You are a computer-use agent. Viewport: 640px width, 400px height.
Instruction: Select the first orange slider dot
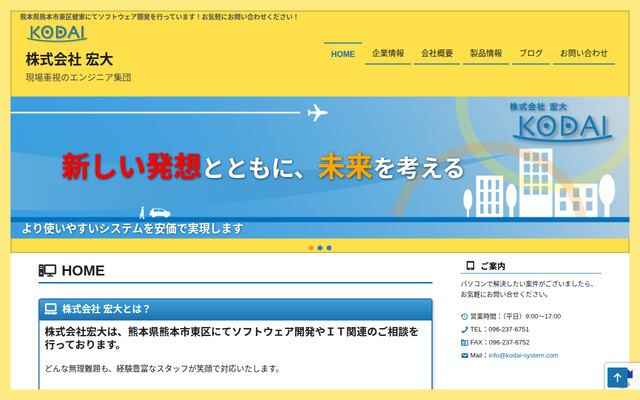click(x=311, y=248)
